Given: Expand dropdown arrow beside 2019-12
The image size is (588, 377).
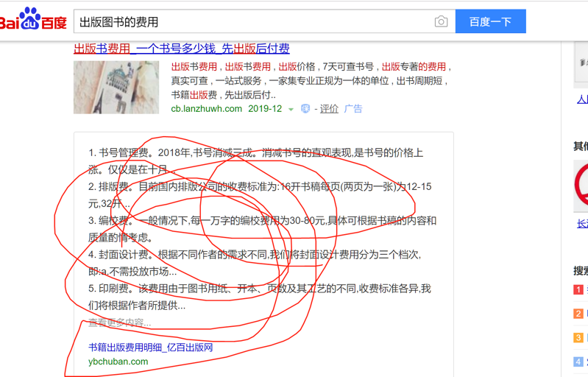Looking at the screenshot, I should (291, 110).
